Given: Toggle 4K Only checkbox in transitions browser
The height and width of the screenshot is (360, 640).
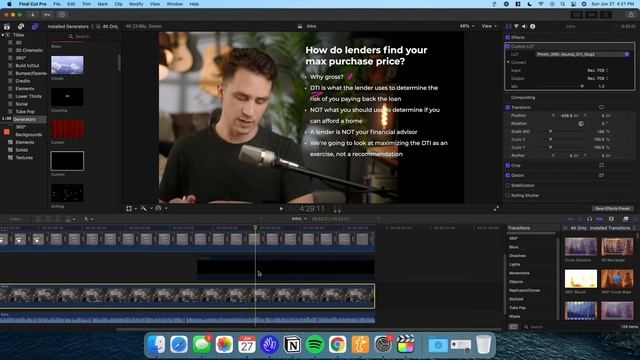Looking at the screenshot, I should pyautogui.click(x=566, y=228).
